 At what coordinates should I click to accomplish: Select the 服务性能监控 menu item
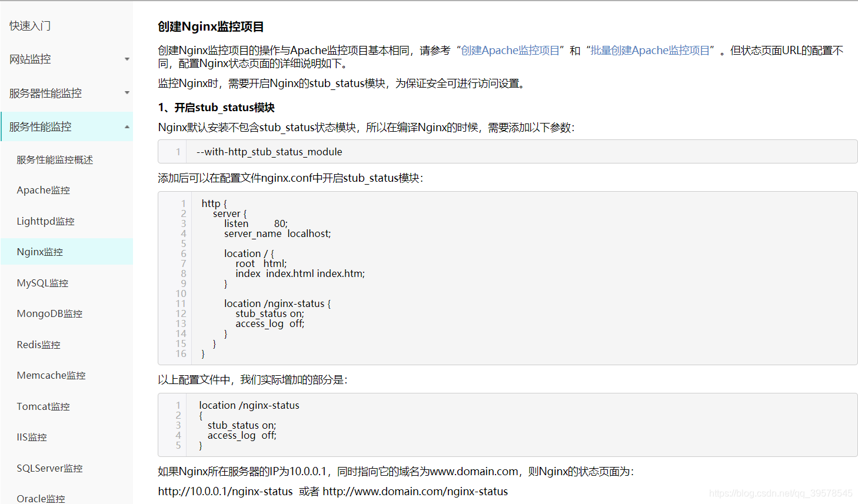41,127
